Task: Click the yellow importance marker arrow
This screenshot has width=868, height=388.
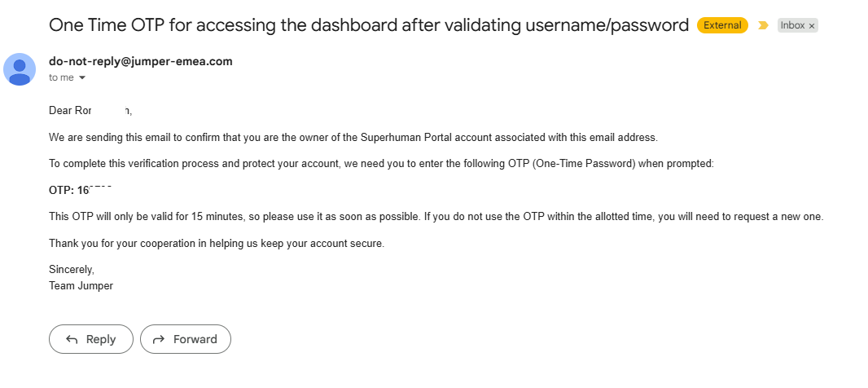Action: [x=764, y=25]
